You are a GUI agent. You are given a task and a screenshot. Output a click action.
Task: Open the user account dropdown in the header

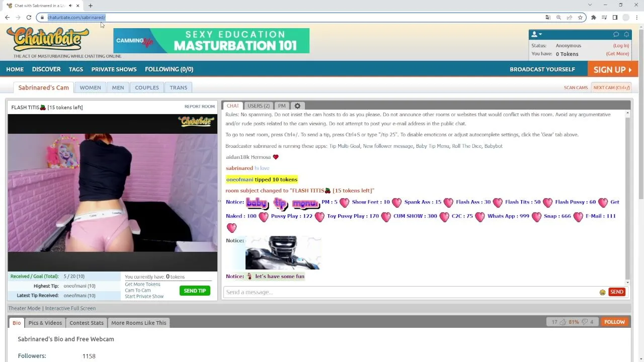[537, 35]
